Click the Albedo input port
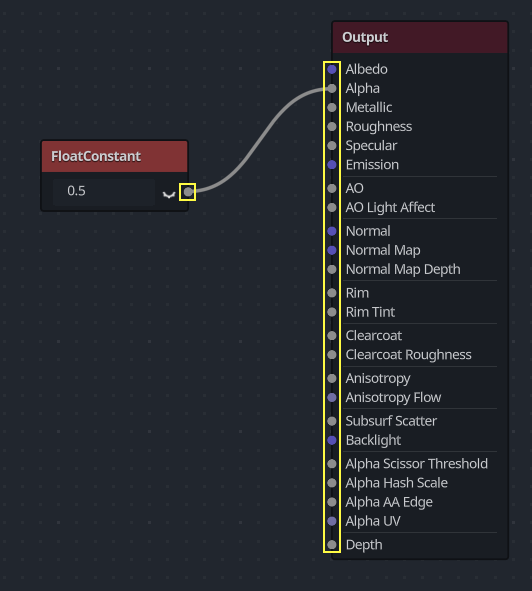The height and width of the screenshot is (591, 532). (x=332, y=69)
